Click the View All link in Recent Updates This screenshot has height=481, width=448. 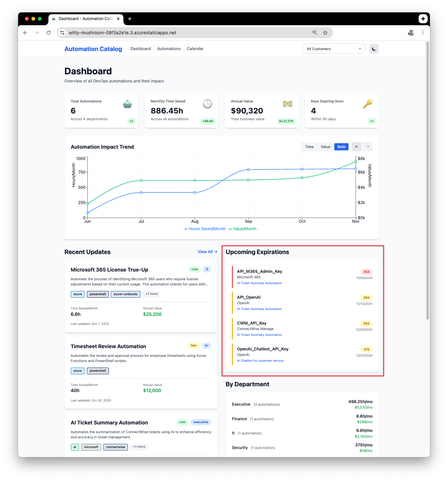tap(207, 252)
